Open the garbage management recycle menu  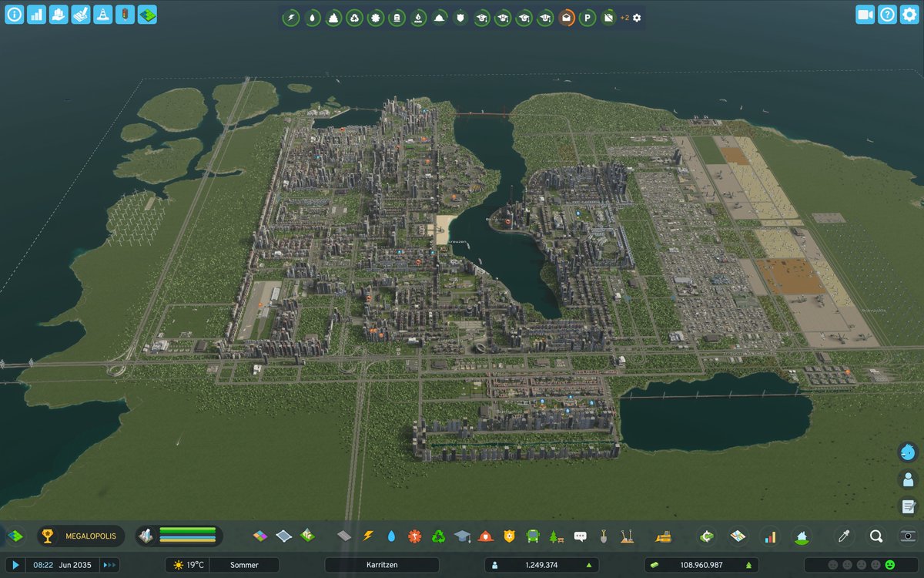pyautogui.click(x=438, y=536)
